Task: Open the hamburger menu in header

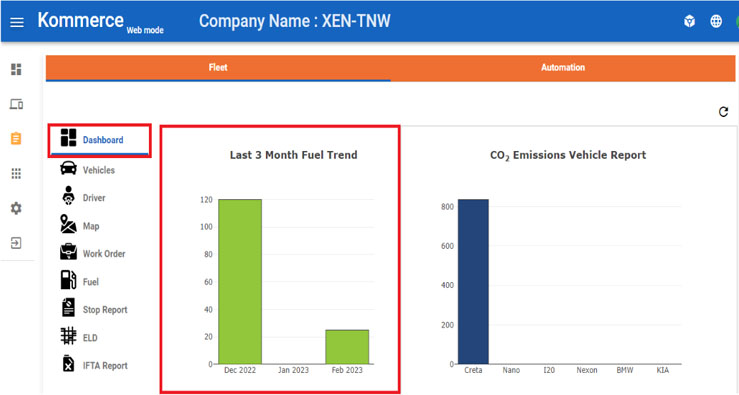Action: pos(17,22)
